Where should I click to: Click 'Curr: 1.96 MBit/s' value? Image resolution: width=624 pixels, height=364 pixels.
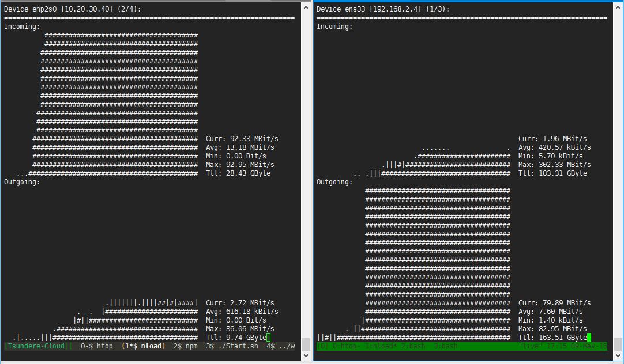[552, 139]
